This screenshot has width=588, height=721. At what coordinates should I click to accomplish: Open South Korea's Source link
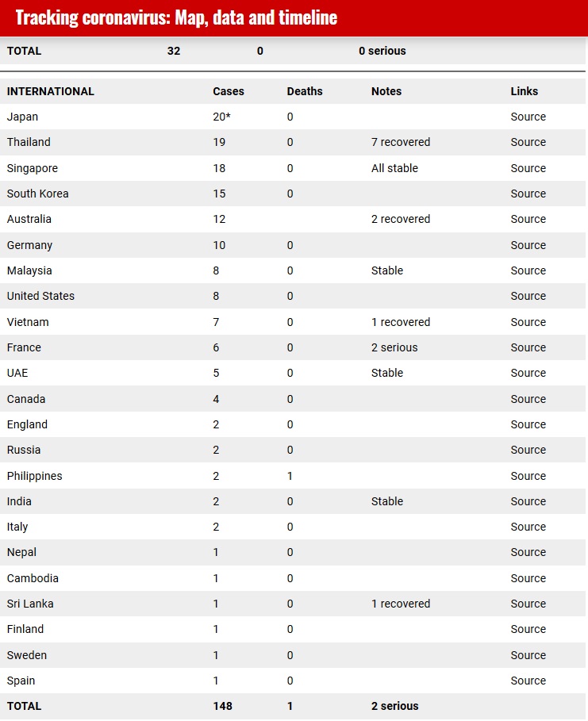point(528,194)
